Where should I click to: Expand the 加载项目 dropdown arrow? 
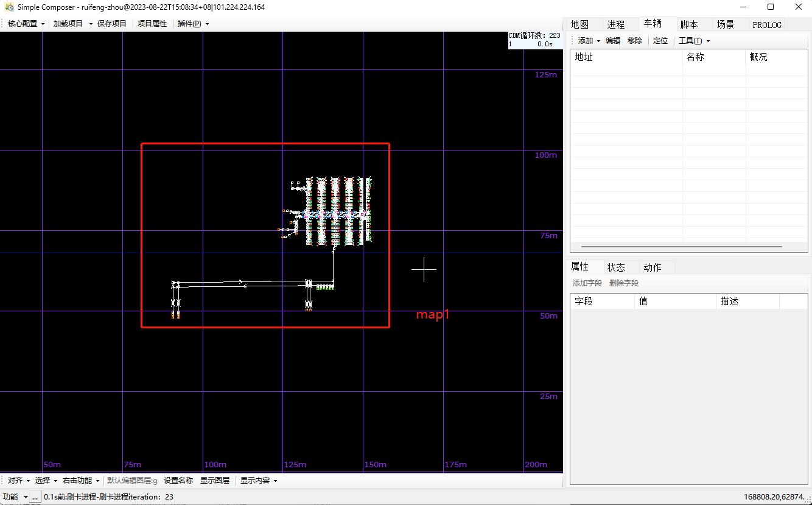tap(91, 24)
